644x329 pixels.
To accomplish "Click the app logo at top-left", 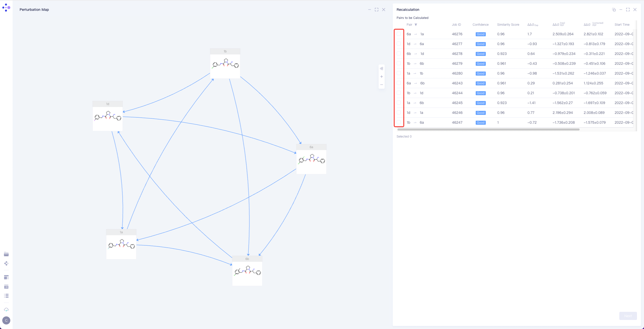I will click(x=6, y=8).
